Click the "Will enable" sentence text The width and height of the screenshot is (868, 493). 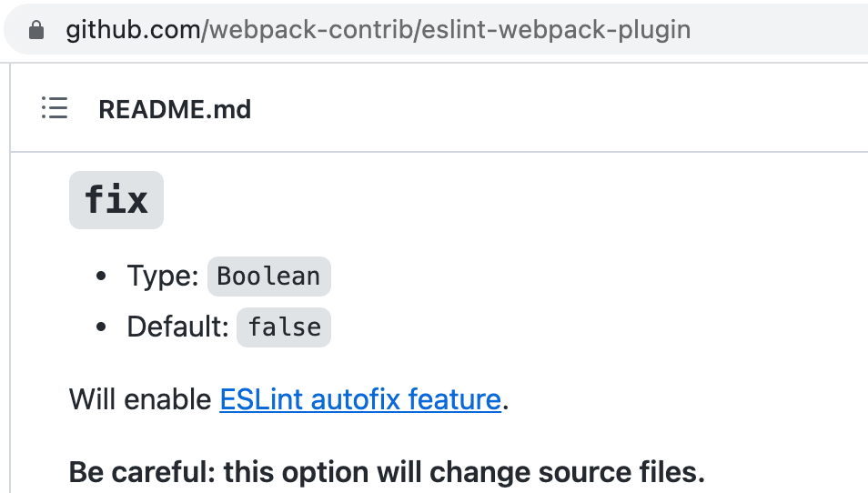coord(141,399)
